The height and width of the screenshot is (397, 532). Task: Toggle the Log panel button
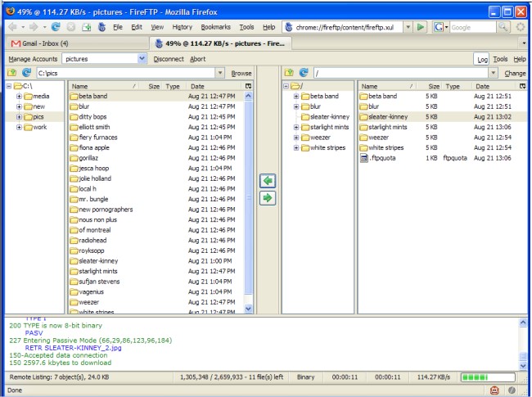482,59
